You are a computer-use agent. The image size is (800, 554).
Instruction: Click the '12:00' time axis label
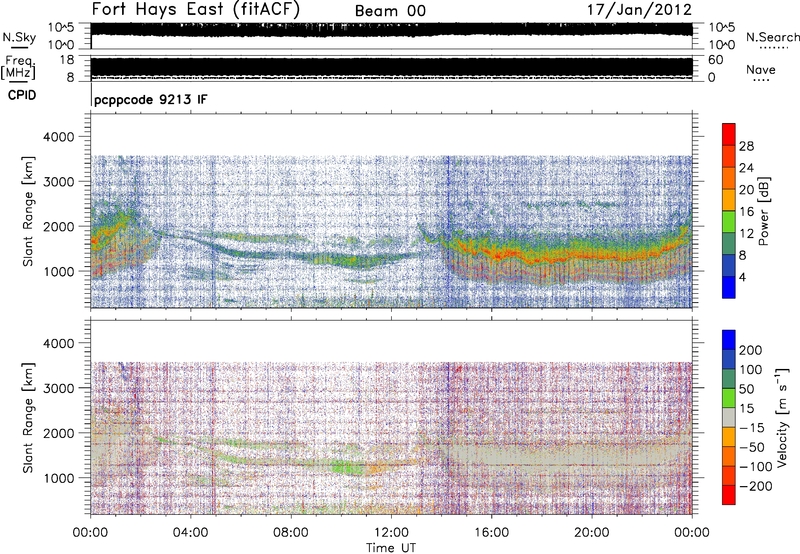[391, 533]
